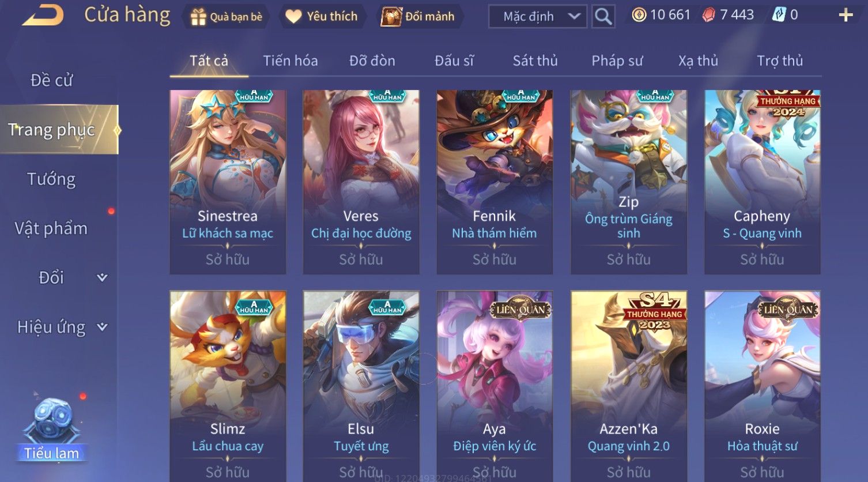Select the Tiến hóa tab

click(290, 61)
